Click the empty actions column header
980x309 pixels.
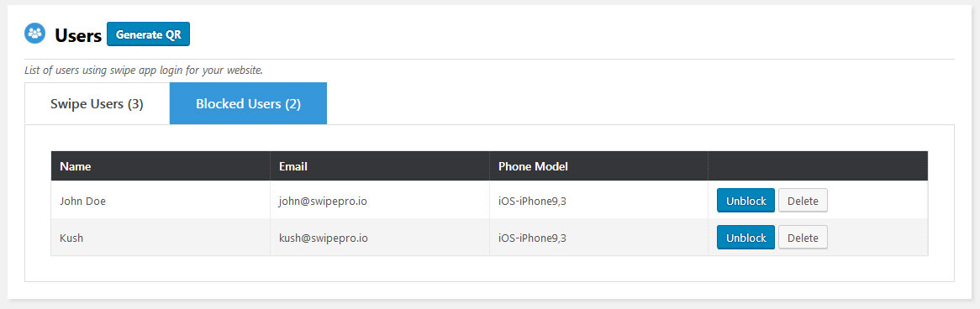(x=818, y=166)
